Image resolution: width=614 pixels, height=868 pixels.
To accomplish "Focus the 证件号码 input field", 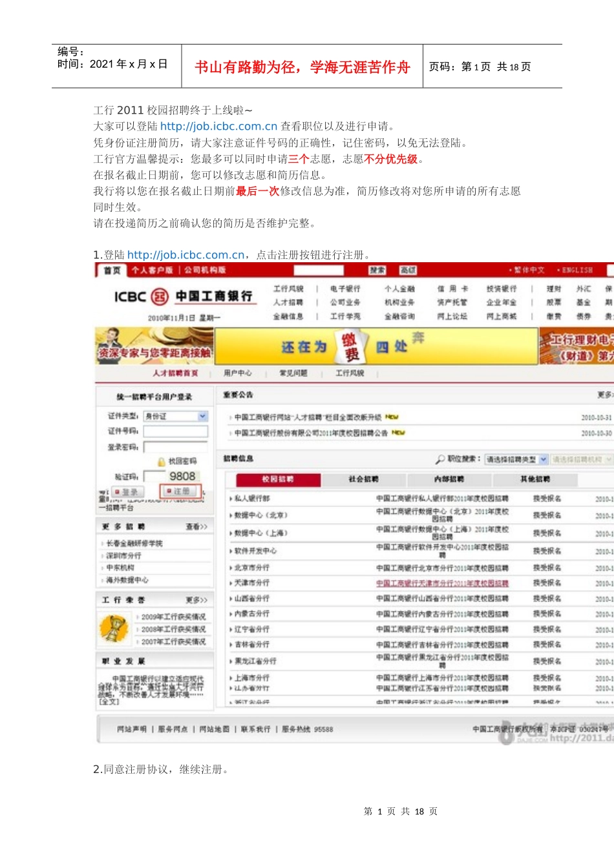I will [176, 431].
